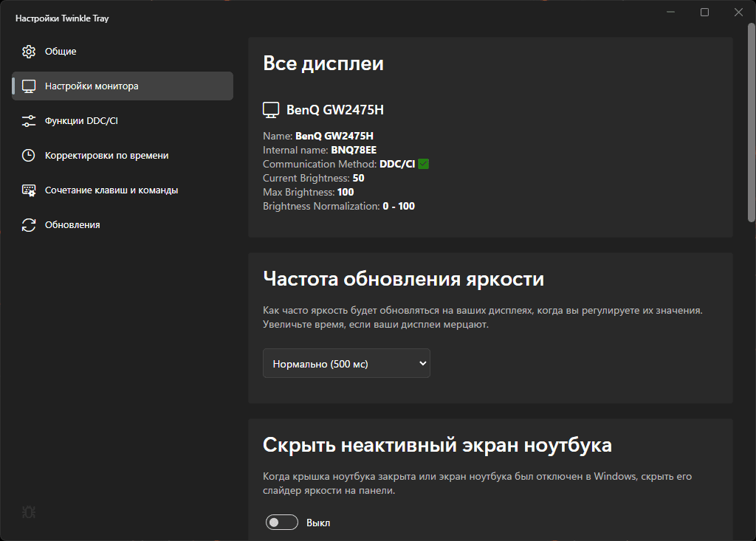Click the vertical scrollbar thumb

(752, 123)
